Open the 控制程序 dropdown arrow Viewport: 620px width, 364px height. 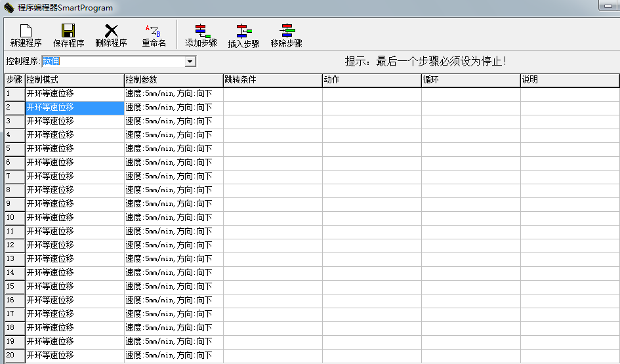190,62
